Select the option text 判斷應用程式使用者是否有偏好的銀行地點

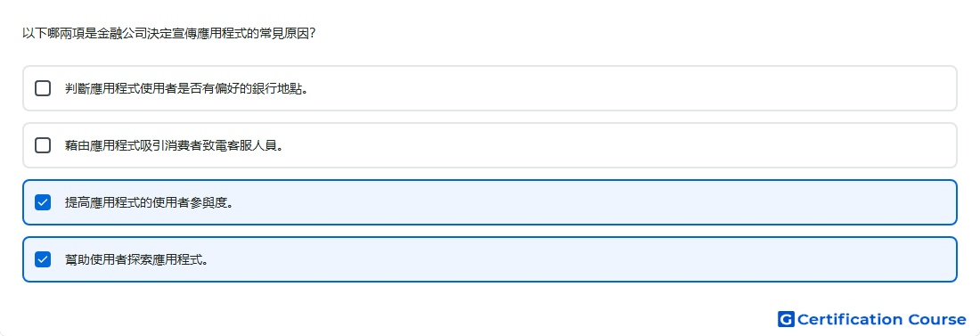tap(187, 88)
